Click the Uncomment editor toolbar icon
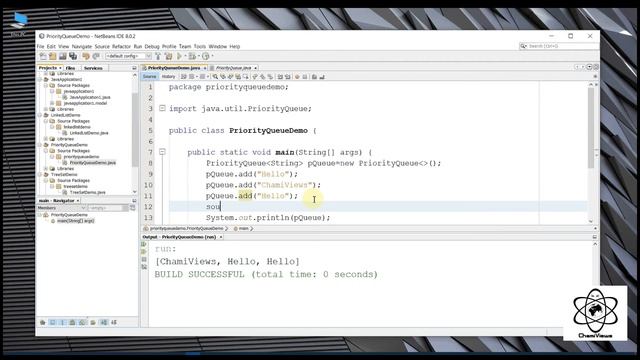This screenshot has width=640, height=360. (322, 76)
